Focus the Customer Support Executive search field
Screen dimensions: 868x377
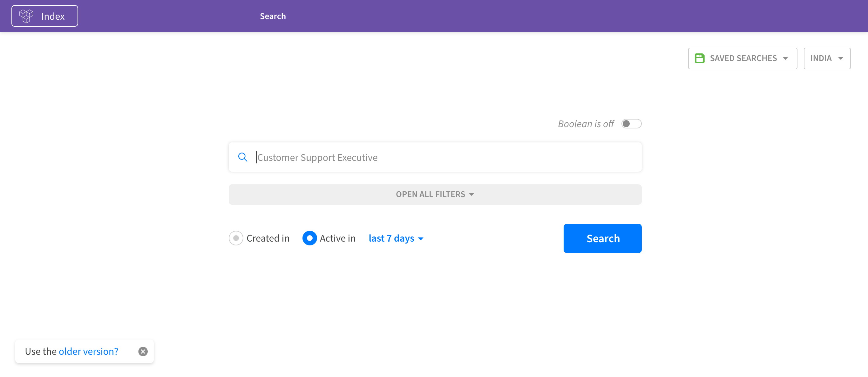(x=435, y=157)
